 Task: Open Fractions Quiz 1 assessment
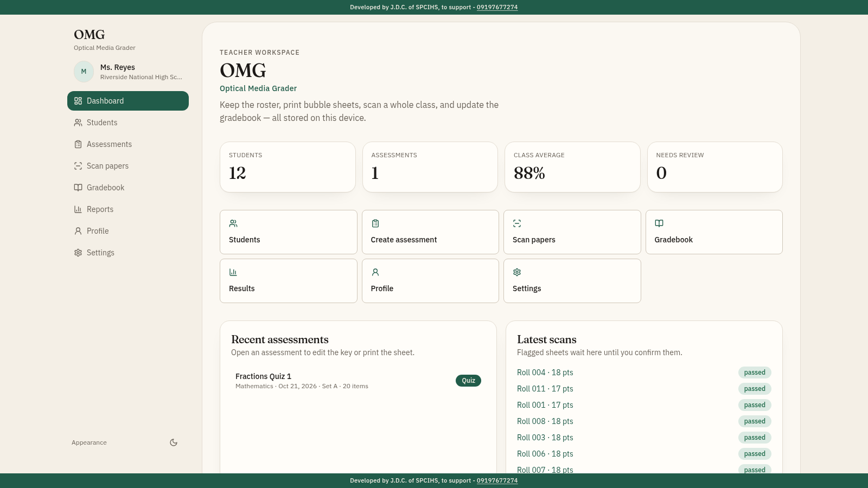pos(358,381)
